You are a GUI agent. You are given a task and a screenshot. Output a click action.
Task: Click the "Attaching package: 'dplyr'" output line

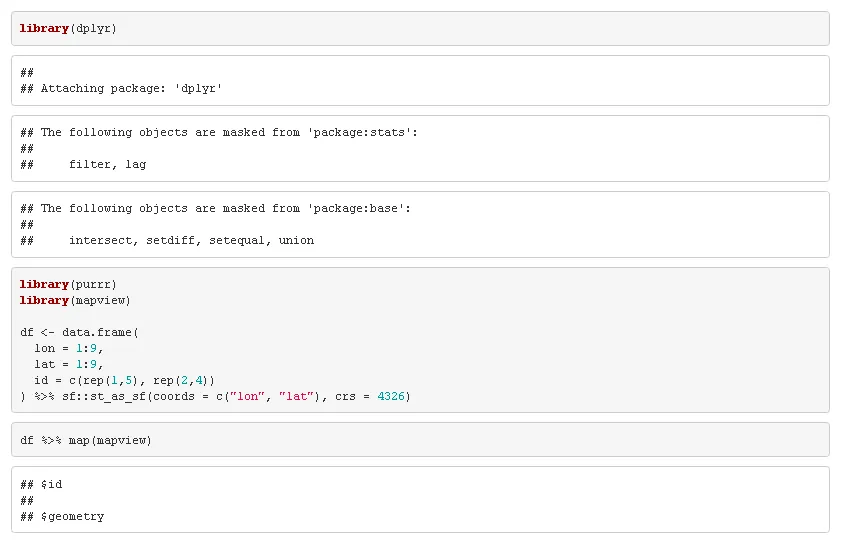point(131,88)
